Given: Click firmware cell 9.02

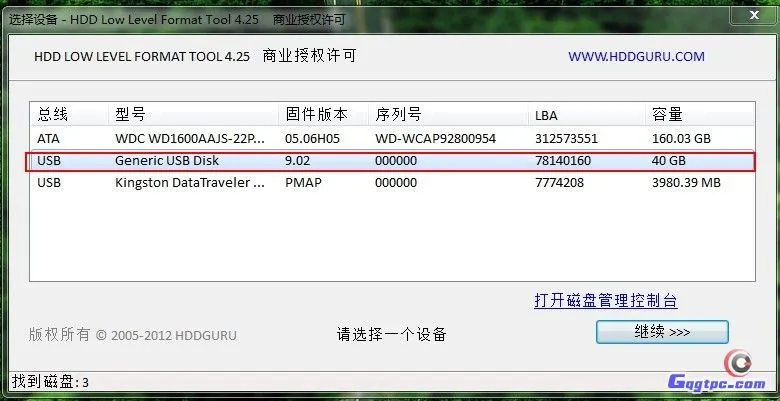Looking at the screenshot, I should [x=297, y=161].
